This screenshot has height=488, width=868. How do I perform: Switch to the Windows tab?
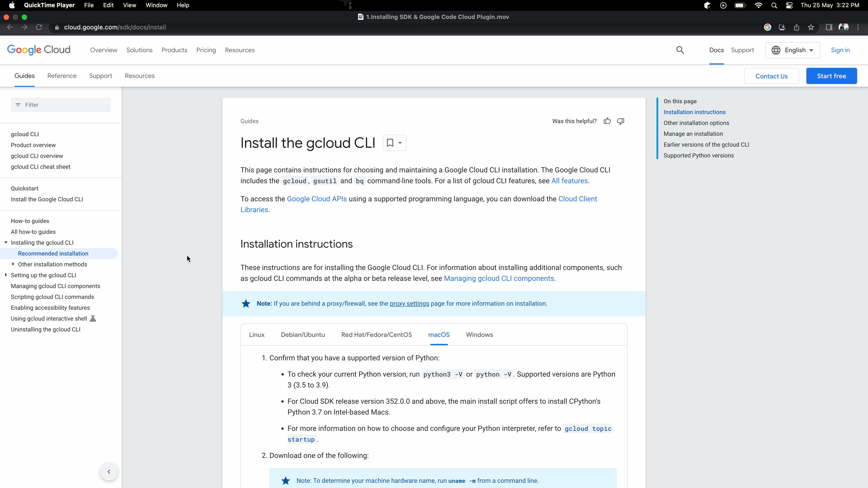[479, 335]
